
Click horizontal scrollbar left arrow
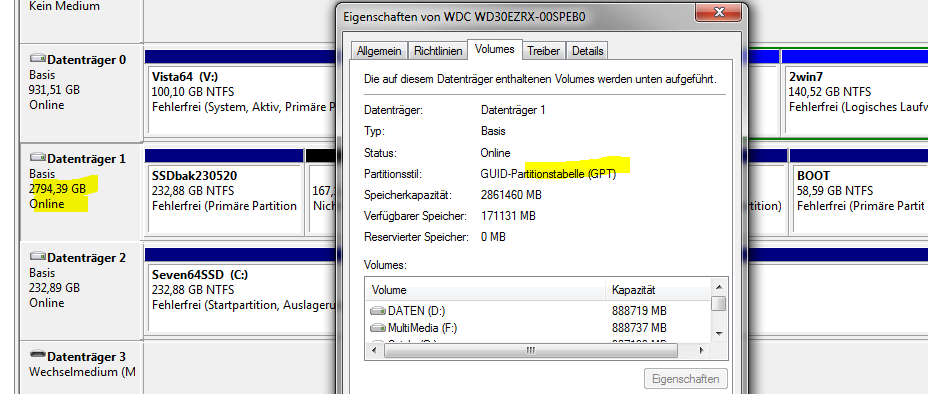point(375,350)
